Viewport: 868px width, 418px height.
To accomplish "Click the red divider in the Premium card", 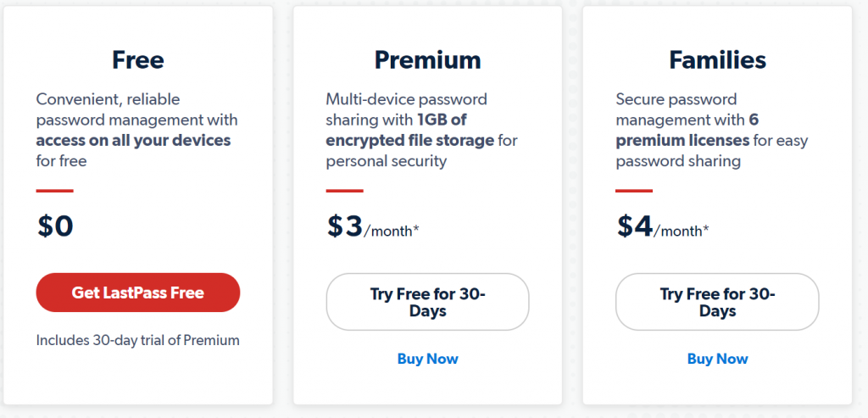I will tap(344, 191).
